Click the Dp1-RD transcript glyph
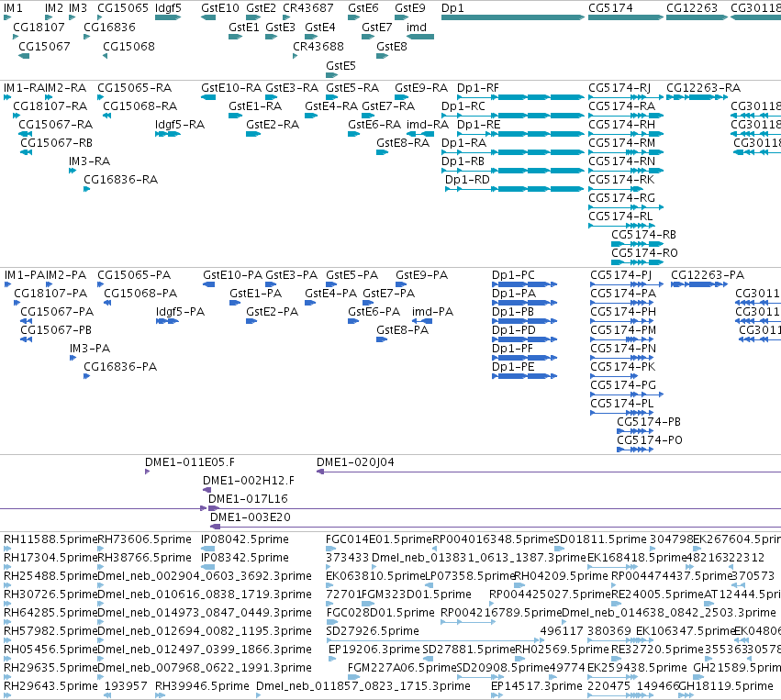 (514, 189)
